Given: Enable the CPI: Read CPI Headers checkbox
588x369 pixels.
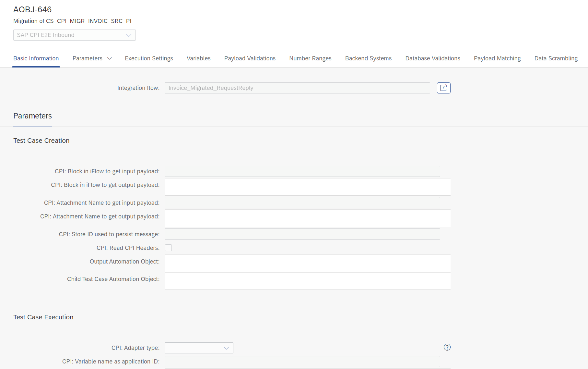Looking at the screenshot, I should pyautogui.click(x=168, y=248).
